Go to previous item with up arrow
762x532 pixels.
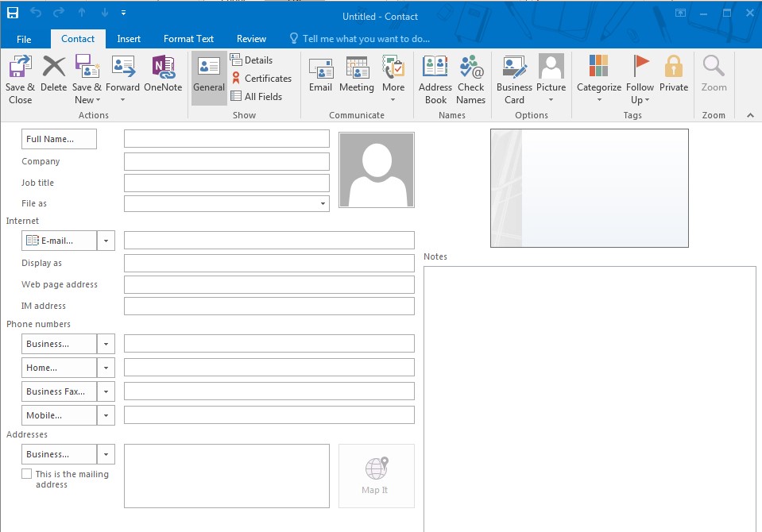[82, 13]
